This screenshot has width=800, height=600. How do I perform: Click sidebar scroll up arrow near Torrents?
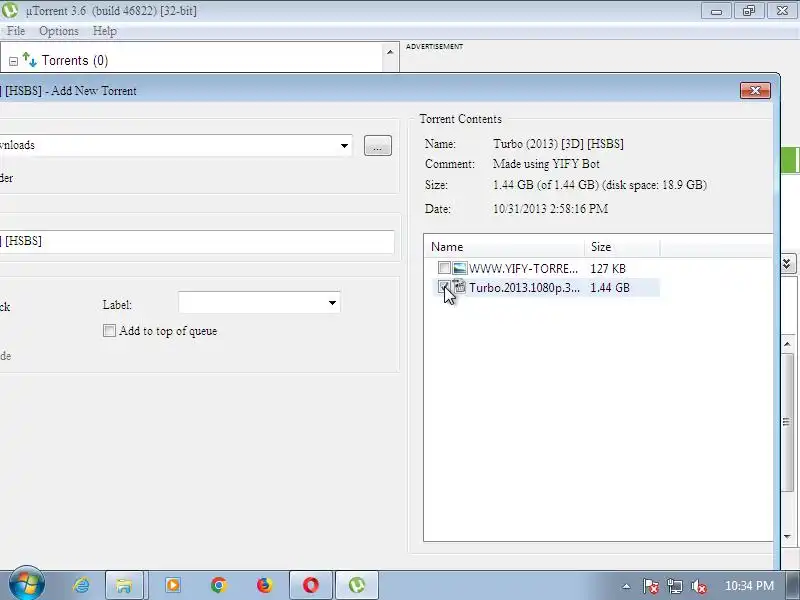tap(390, 52)
